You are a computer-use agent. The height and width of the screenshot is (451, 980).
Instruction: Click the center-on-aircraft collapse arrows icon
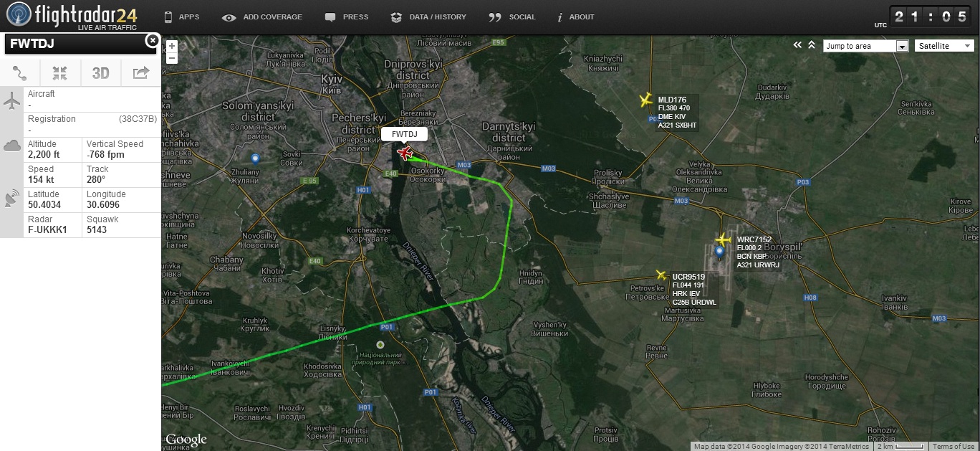point(60,72)
